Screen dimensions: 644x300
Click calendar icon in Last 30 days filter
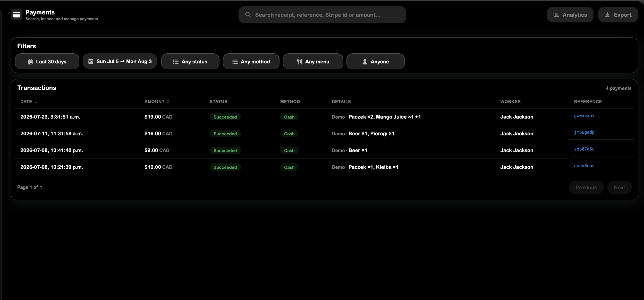[x=30, y=62]
